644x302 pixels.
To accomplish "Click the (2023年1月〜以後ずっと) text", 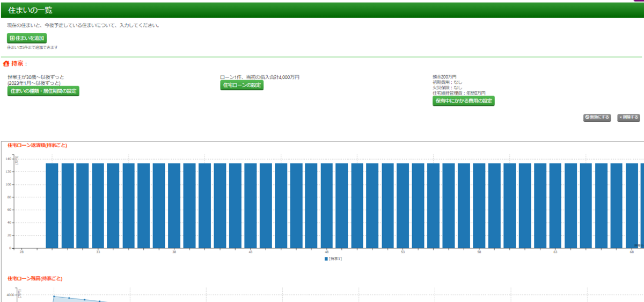I will [x=34, y=83].
